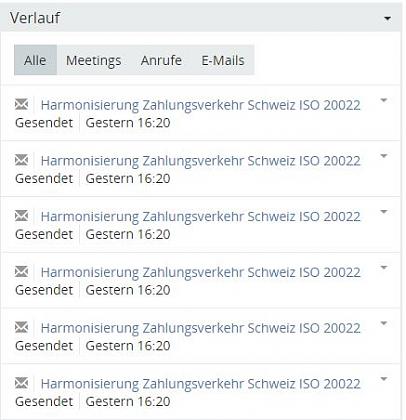Click the envelope icon of the fifth email entry
Image resolution: width=406 pixels, height=420 pixels.
22,327
